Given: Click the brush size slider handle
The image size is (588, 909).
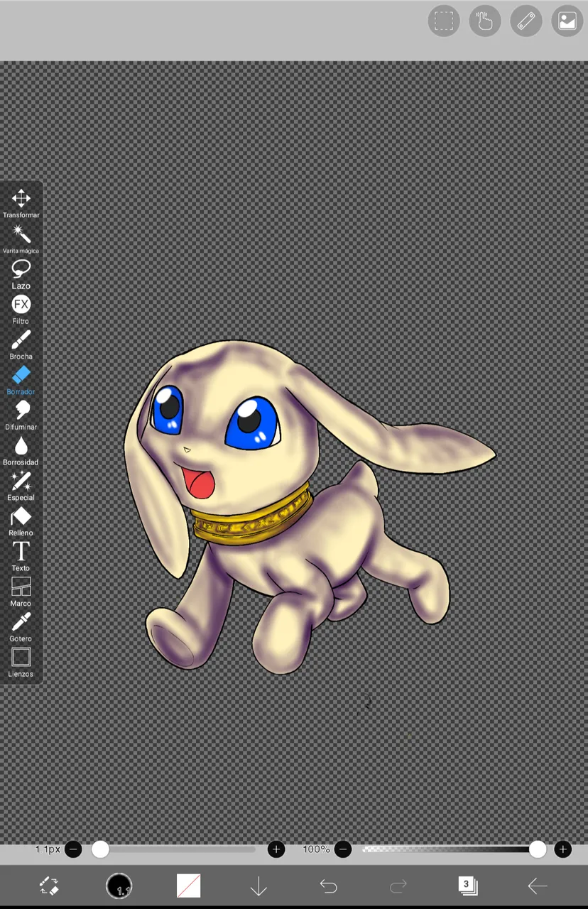Looking at the screenshot, I should click(x=100, y=849).
